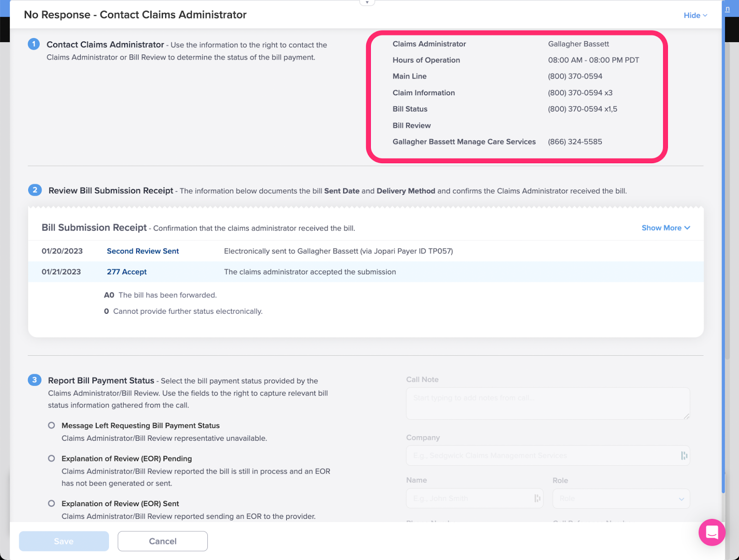
Task: Click the Gallagher Bassett administrator name
Action: point(578,44)
